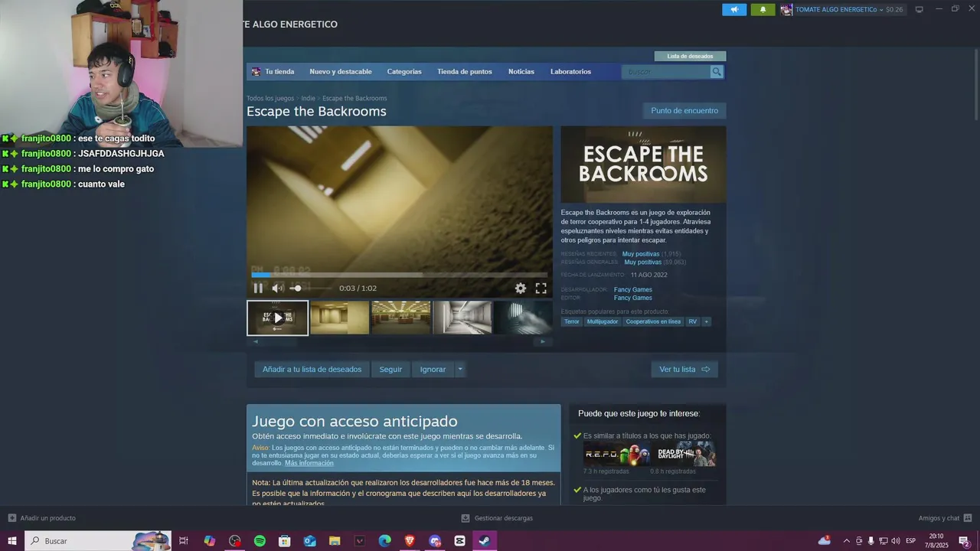The height and width of the screenshot is (551, 980).
Task: Select the Multijugador tag
Action: coord(603,321)
